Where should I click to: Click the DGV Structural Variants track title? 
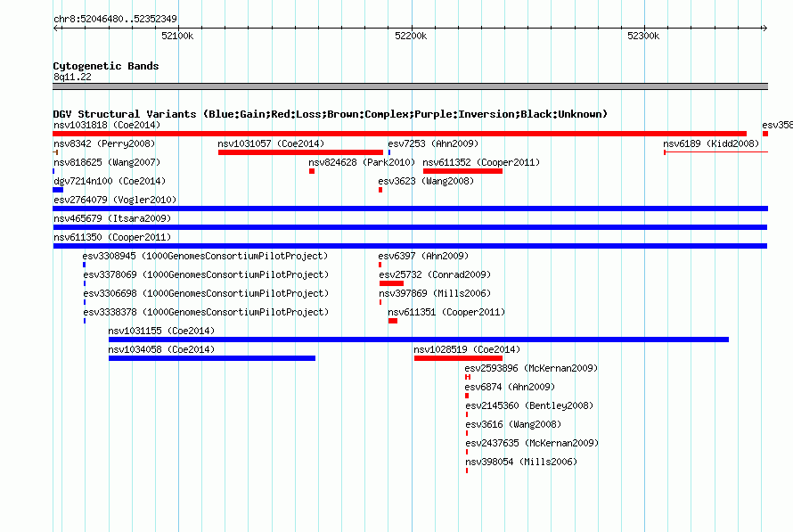[x=331, y=114]
